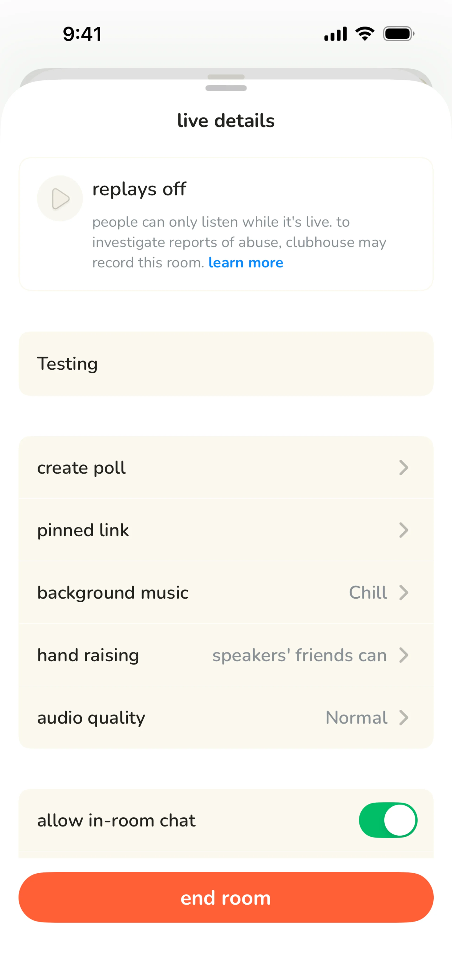Viewport: 452px width, 980px height.
Task: Open audio quality chevron next to Normal
Action: coord(403,717)
